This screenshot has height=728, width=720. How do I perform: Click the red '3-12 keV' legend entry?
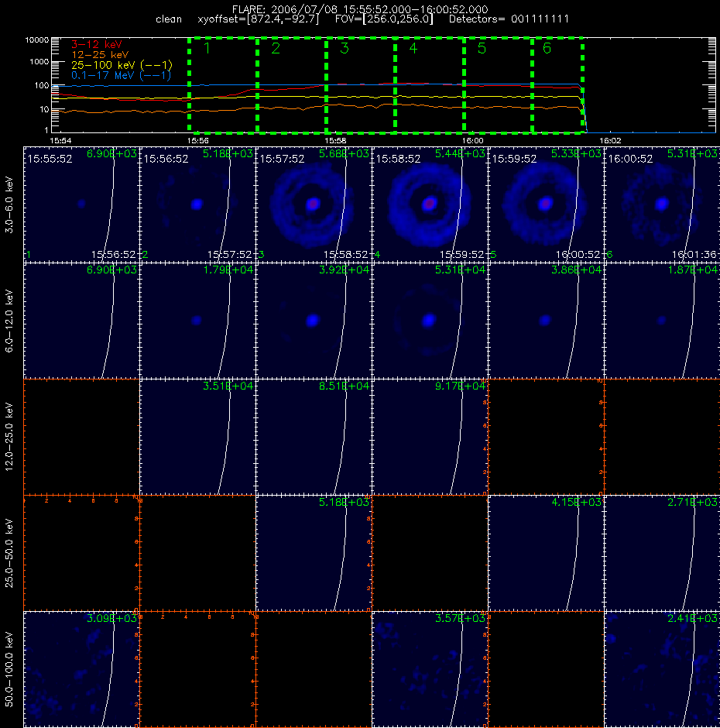pos(97,45)
